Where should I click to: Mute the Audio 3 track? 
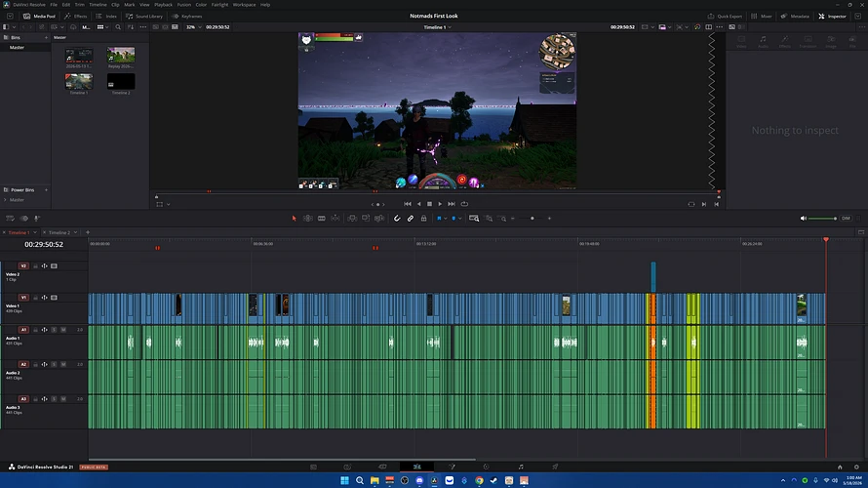tap(63, 399)
